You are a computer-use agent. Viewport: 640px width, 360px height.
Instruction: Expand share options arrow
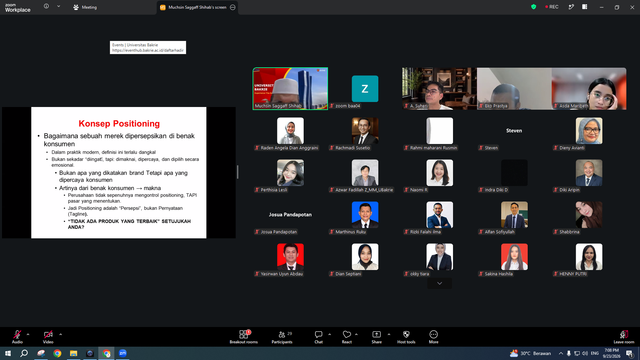(389, 334)
